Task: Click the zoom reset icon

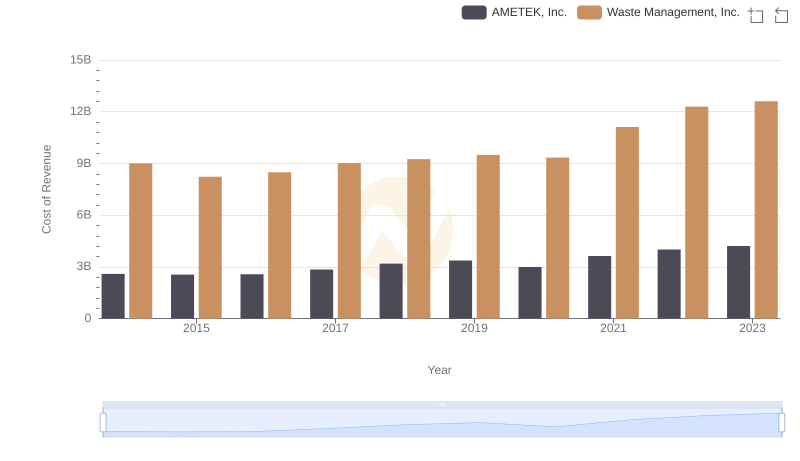Action: (x=781, y=15)
